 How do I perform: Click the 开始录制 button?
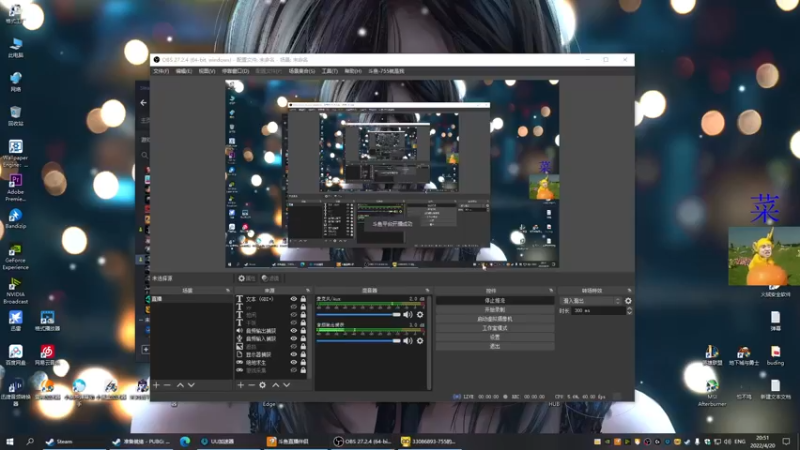coord(495,310)
